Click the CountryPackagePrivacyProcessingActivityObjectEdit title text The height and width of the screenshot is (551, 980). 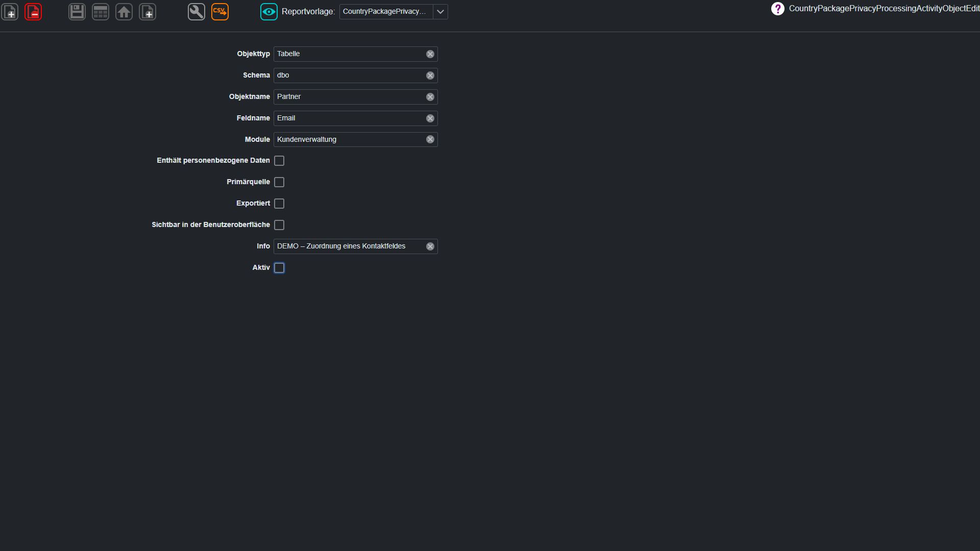click(x=884, y=9)
